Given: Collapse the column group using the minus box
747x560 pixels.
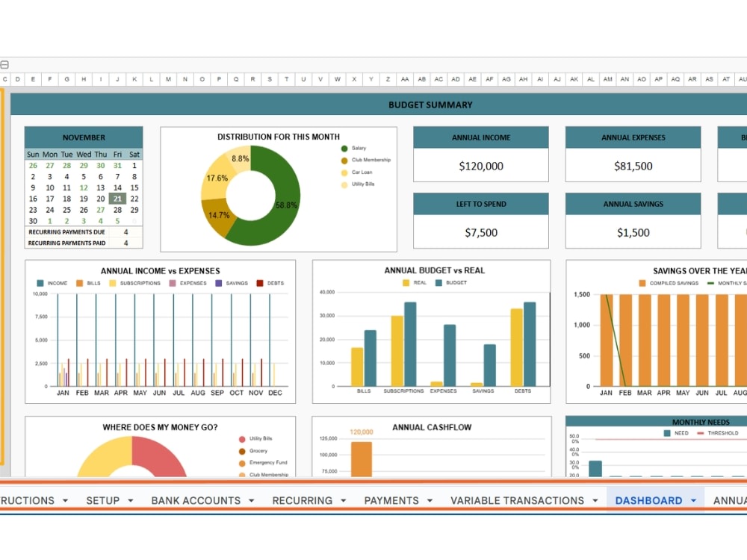Looking at the screenshot, I should point(4,65).
